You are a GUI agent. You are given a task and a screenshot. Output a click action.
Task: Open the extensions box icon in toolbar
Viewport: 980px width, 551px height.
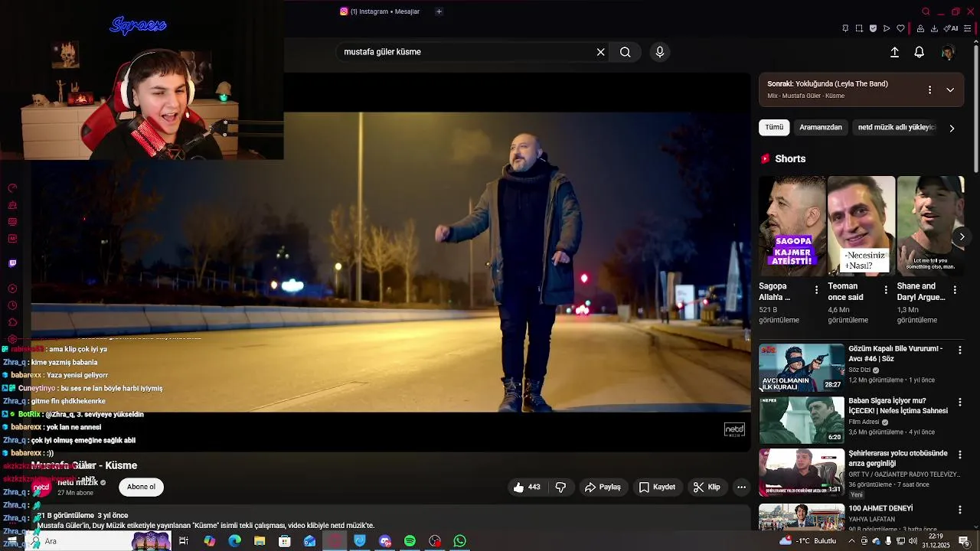(x=920, y=28)
